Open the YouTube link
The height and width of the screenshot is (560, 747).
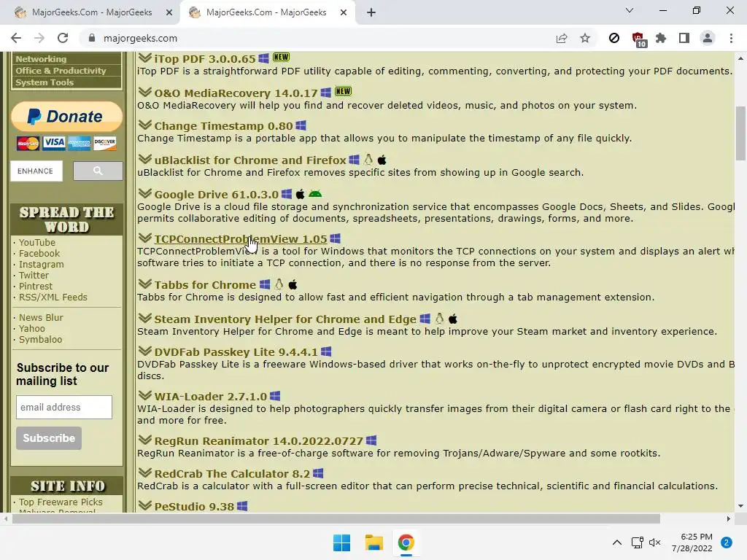[37, 242]
